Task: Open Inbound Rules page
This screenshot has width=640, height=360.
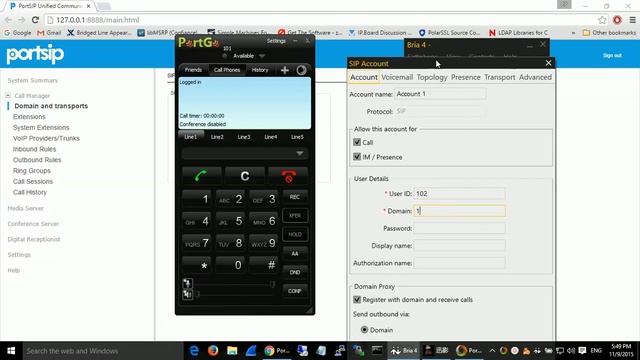Action: click(x=34, y=149)
